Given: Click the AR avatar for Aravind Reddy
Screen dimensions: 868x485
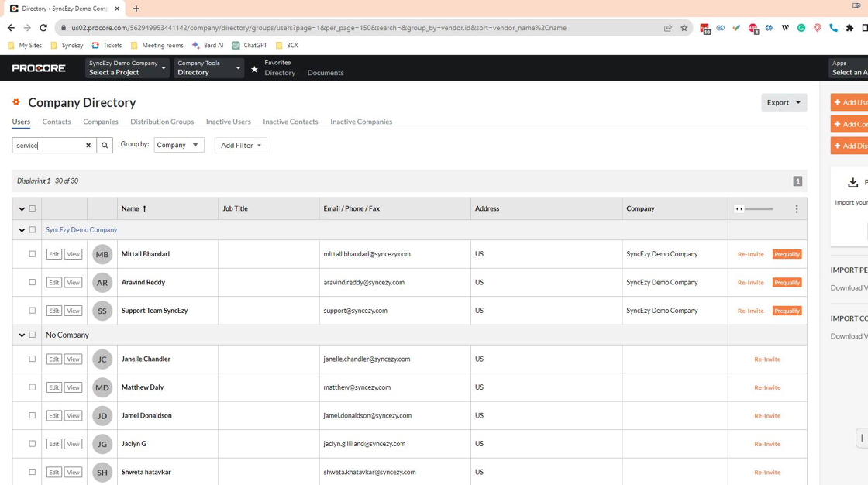Looking at the screenshot, I should tap(102, 282).
